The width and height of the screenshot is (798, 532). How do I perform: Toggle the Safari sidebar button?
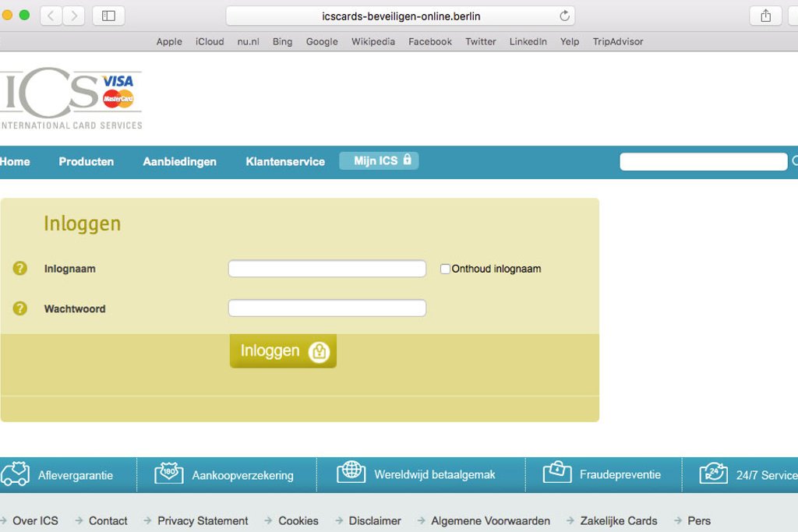point(108,16)
